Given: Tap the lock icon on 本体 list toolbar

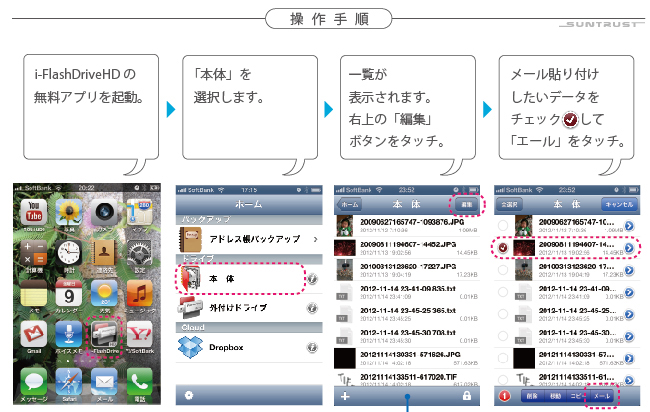Looking at the screenshot, I should [467, 396].
